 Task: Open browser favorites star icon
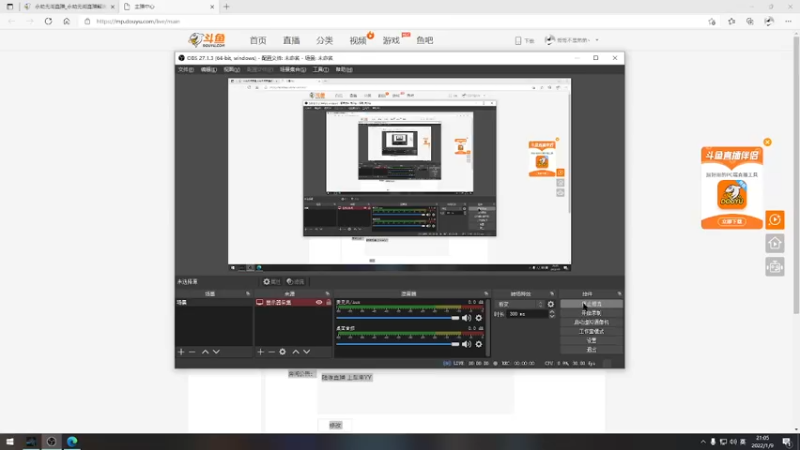731,21
